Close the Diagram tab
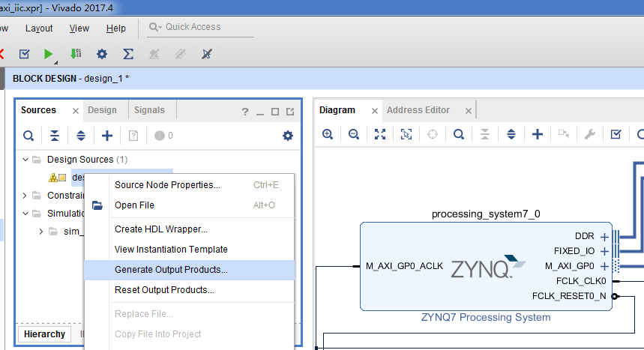 375,111
